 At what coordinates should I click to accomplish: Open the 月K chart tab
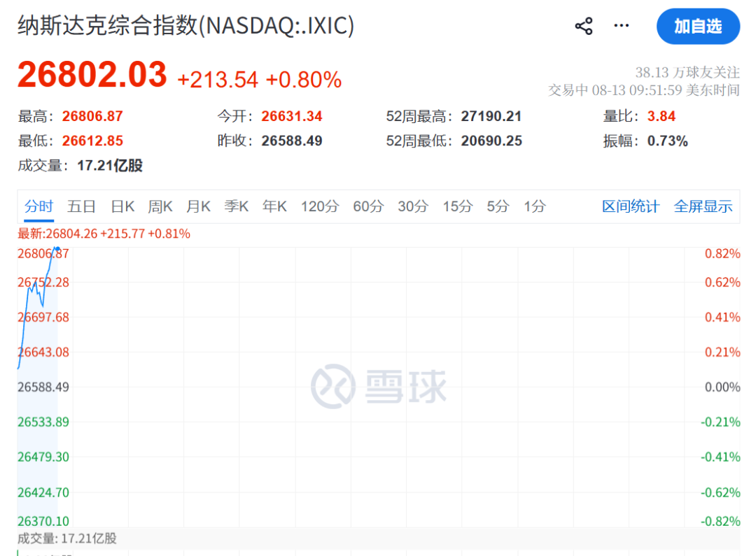click(x=198, y=206)
